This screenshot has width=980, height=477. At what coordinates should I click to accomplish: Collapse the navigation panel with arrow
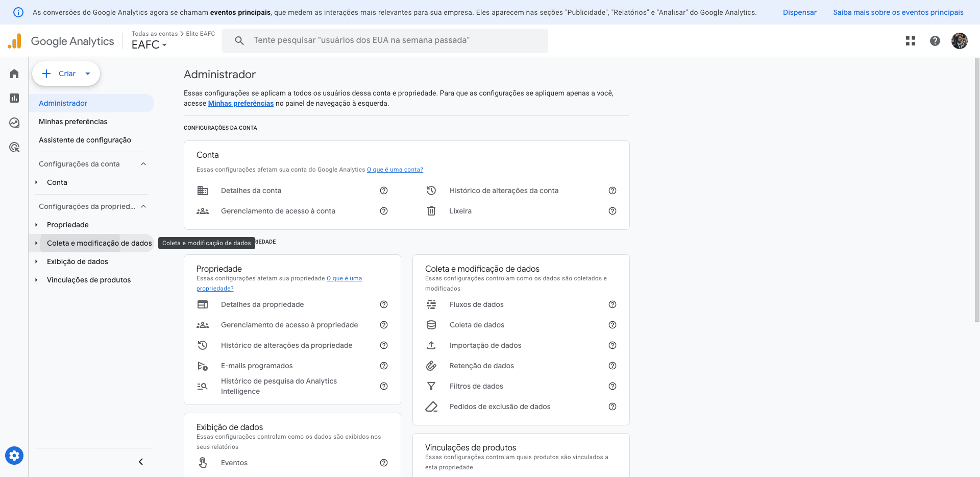click(x=141, y=462)
